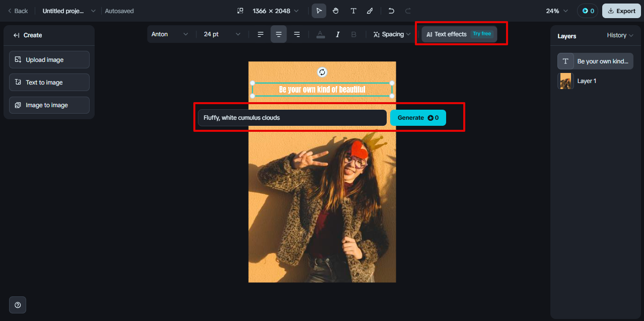Focus the prompt field with cumulus clouds text
The height and width of the screenshot is (321, 644).
292,118
